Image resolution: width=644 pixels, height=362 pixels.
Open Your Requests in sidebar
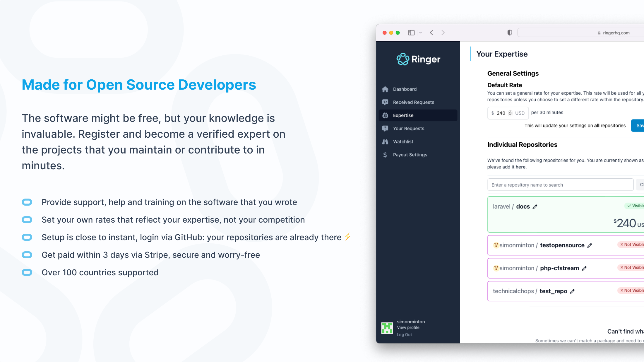tap(418, 128)
